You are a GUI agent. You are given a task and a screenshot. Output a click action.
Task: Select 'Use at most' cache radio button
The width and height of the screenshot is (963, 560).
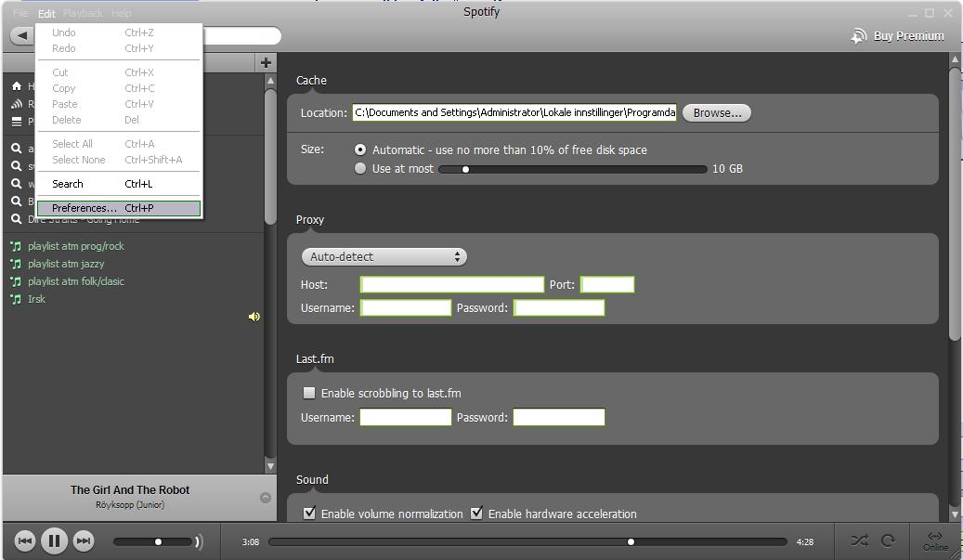[x=360, y=168]
